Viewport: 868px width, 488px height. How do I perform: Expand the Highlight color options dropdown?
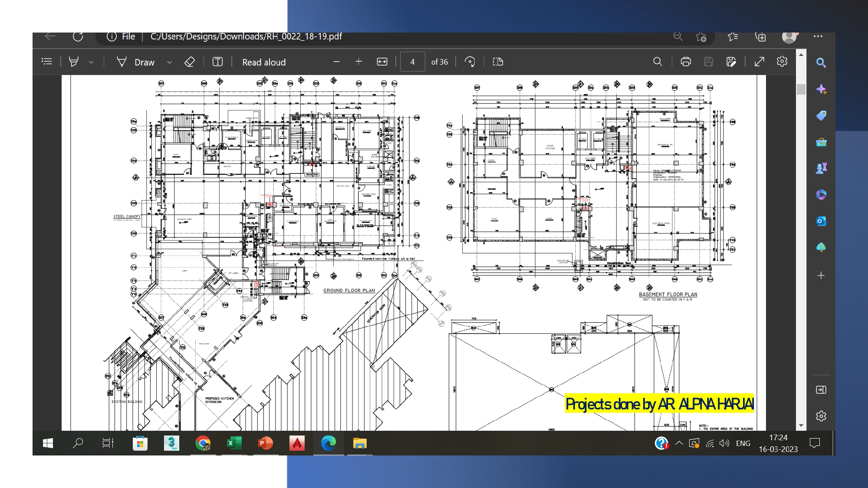click(91, 62)
